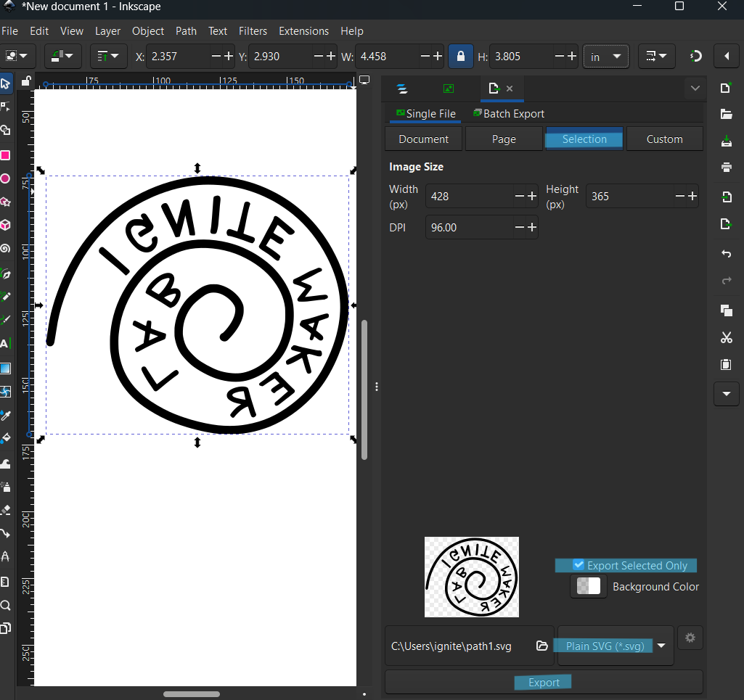Image resolution: width=744 pixels, height=700 pixels.
Task: Click the New document icon
Action: (x=726, y=88)
